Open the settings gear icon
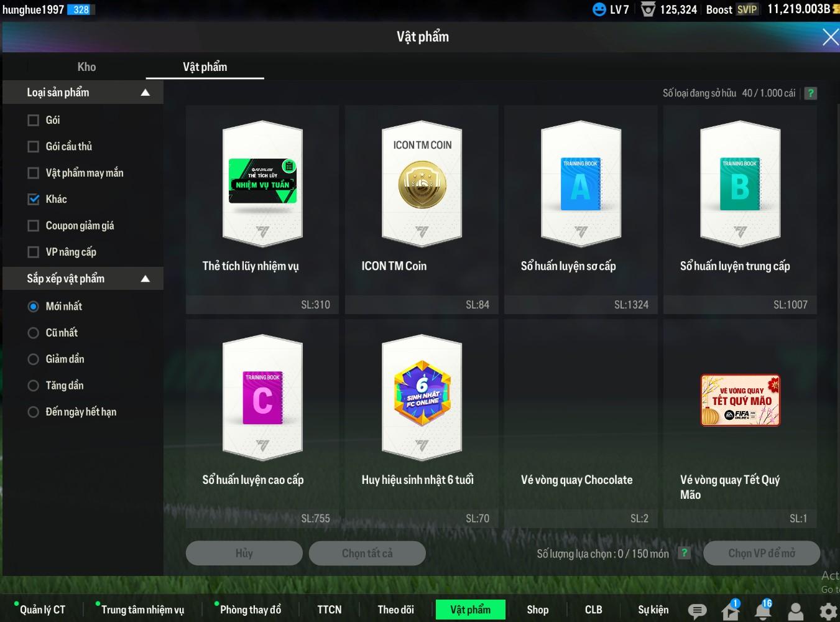Image resolution: width=840 pixels, height=622 pixels. [828, 611]
